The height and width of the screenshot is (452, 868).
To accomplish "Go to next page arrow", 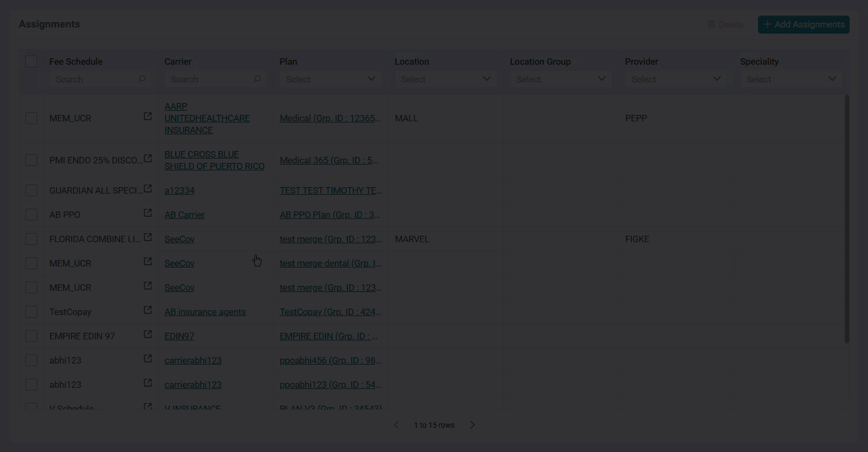I will (472, 425).
